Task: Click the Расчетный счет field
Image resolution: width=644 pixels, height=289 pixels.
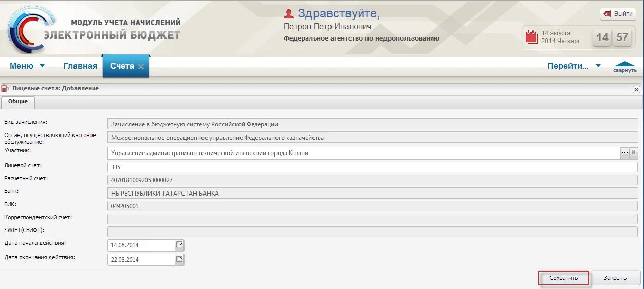Action: 373,180
